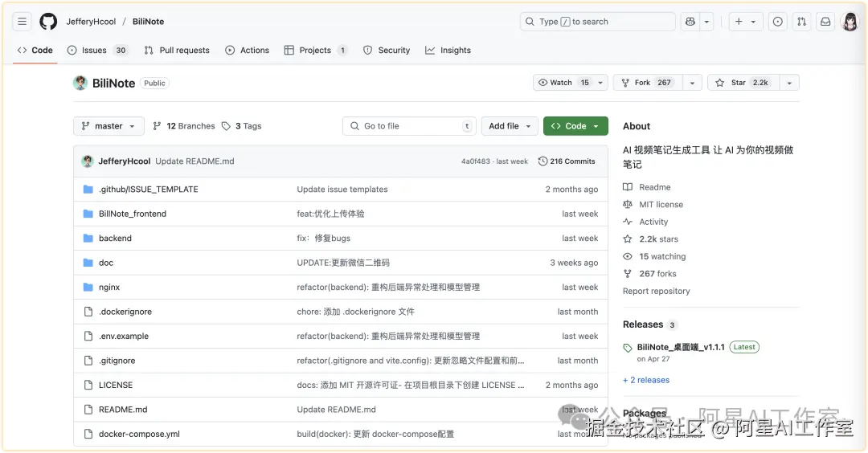Expand the Copilot dropdown arrow
This screenshot has width=868, height=453.
pos(706,22)
